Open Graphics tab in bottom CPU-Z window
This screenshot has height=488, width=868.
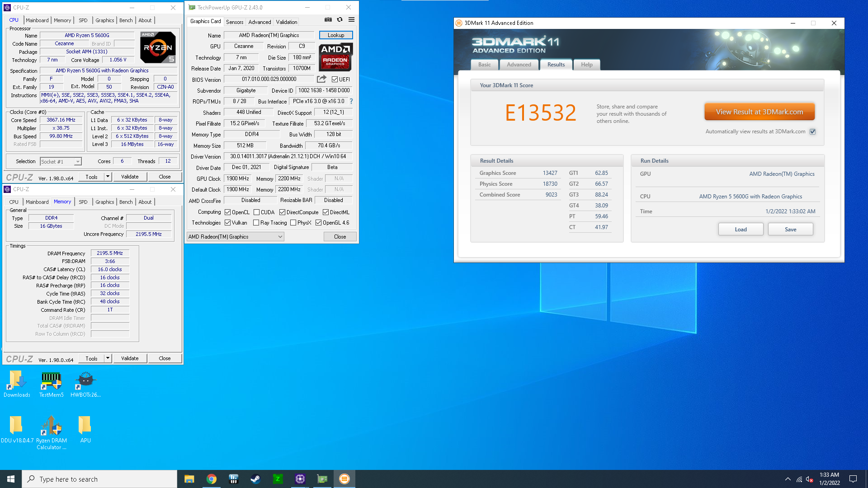[105, 202]
